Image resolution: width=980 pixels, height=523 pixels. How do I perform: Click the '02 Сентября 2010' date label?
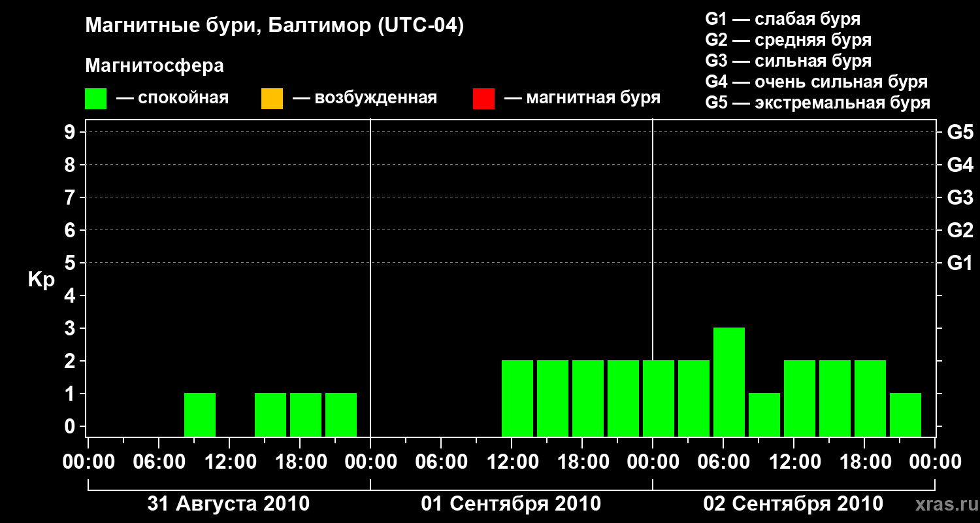pyautogui.click(x=793, y=504)
